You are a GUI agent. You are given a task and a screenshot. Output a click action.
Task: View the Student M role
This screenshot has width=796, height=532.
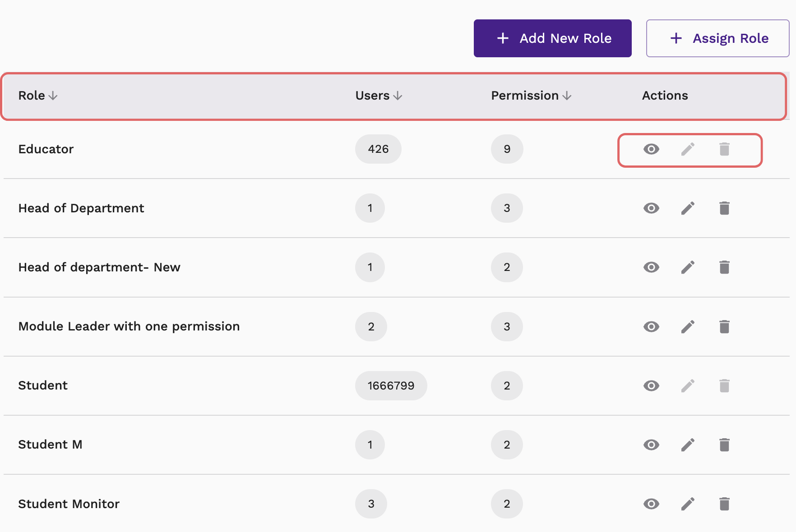pyautogui.click(x=651, y=445)
